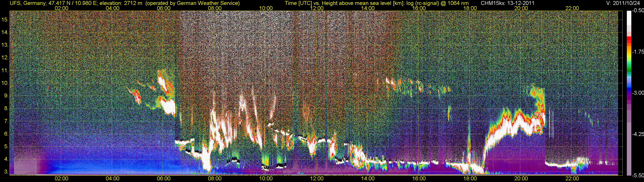Click the '11.' km height axis label
The image size is (644, 182).
[5, 71]
